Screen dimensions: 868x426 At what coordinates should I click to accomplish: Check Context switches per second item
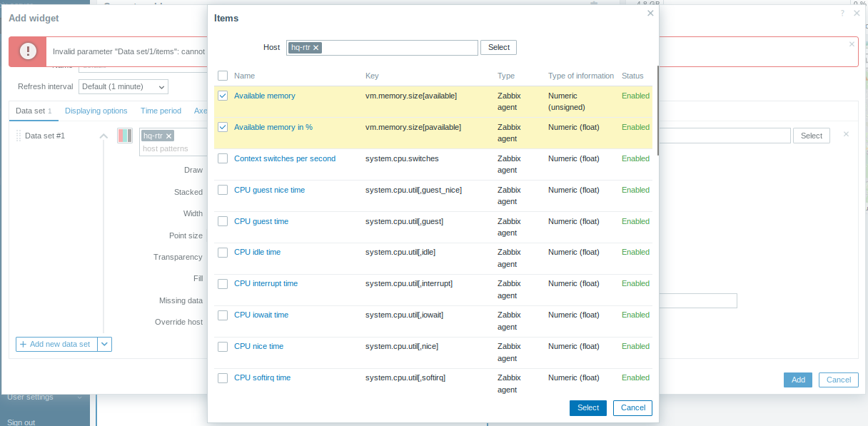coord(223,158)
